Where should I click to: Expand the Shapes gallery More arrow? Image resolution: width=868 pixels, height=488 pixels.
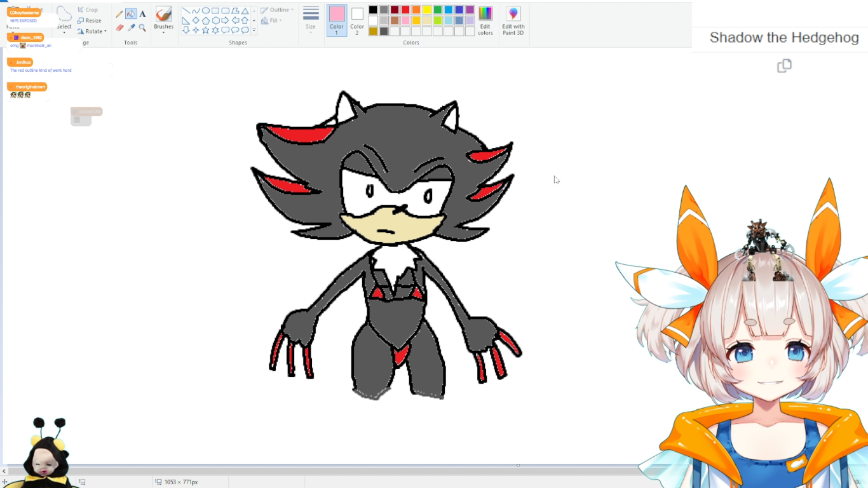click(x=254, y=30)
